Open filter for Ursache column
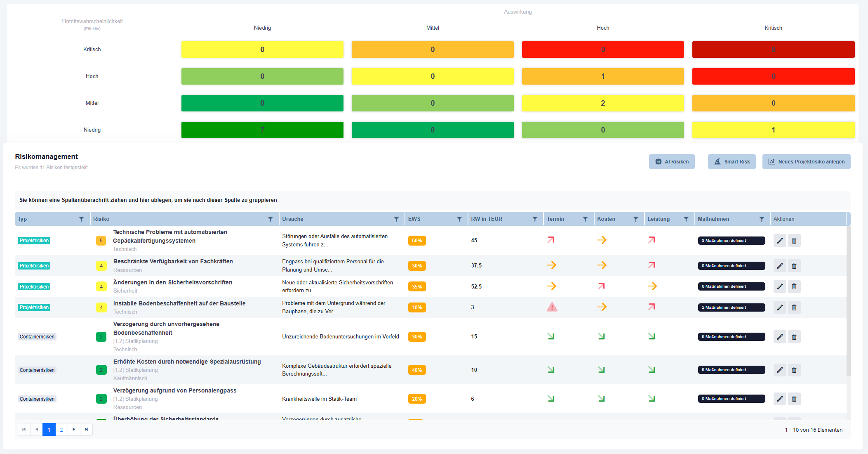Viewport: 868px width, 454px height. tap(396, 219)
